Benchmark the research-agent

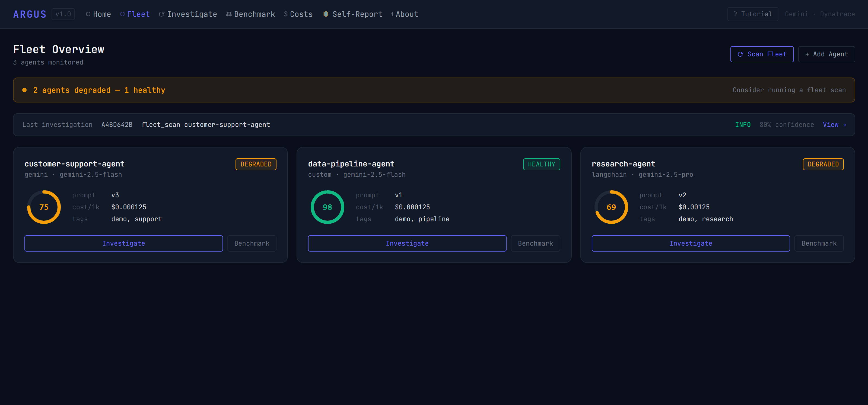coord(819,243)
